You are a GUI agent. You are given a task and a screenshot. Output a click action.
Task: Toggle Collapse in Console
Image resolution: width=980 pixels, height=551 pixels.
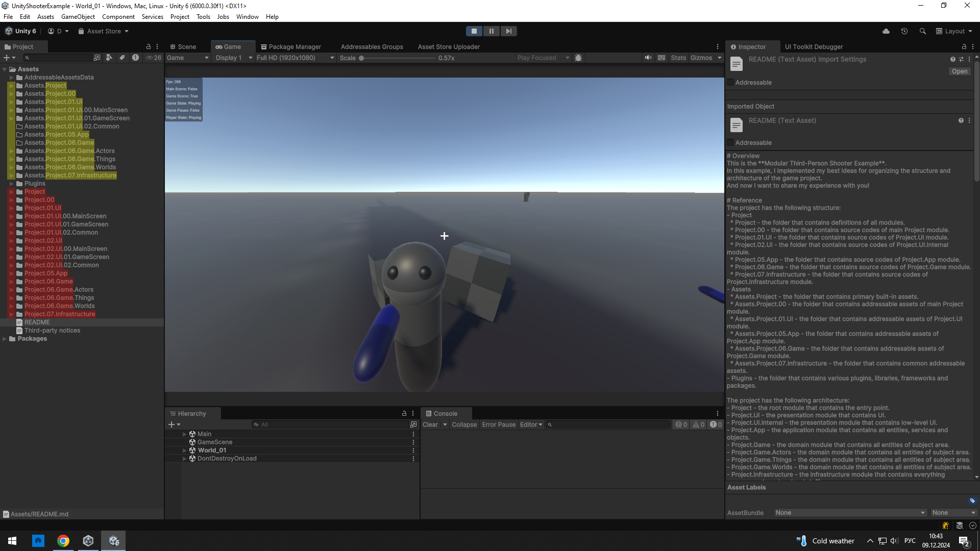463,424
